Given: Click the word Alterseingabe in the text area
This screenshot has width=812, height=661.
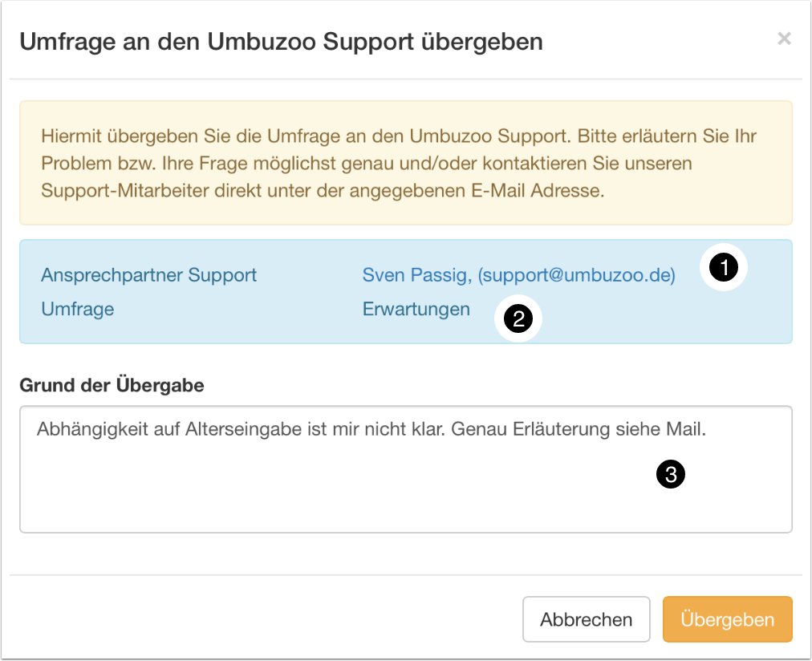Looking at the screenshot, I should 239,429.
